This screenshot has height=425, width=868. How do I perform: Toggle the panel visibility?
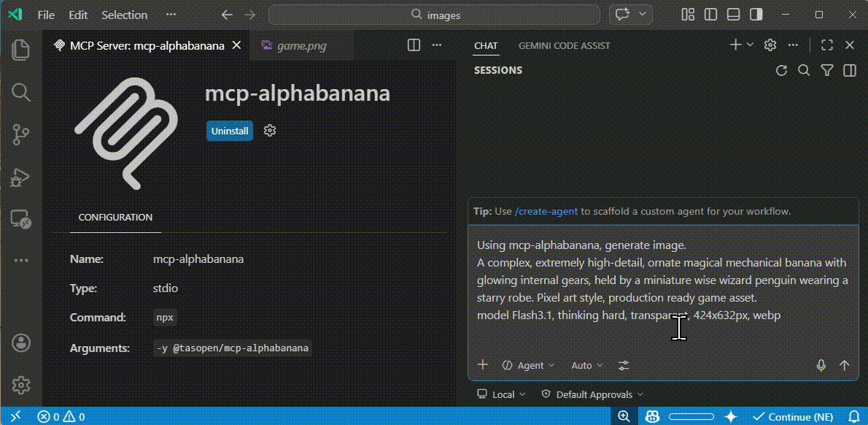tap(732, 14)
